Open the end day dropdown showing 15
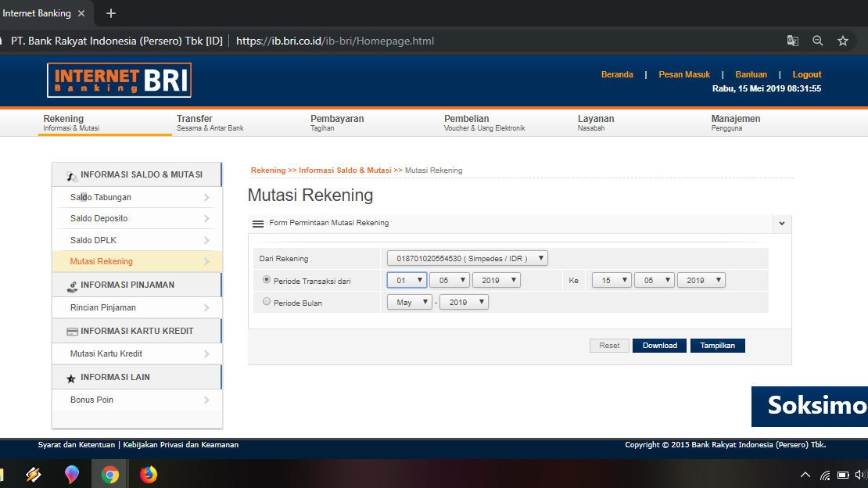Image resolution: width=868 pixels, height=488 pixels. click(x=612, y=280)
